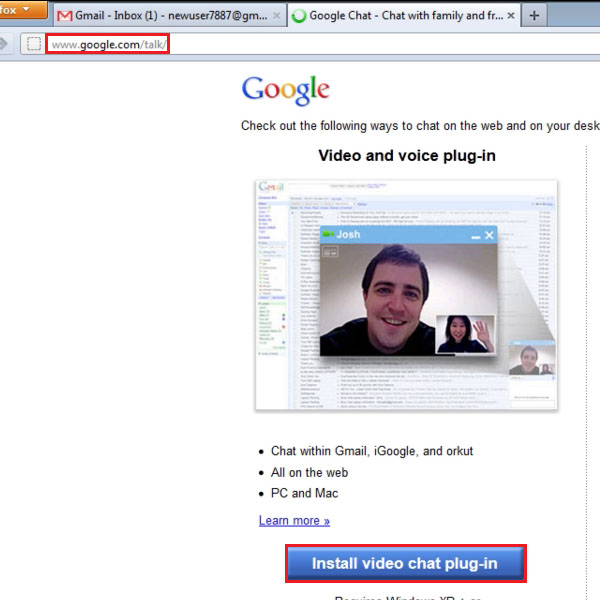Follow the Learn more link
This screenshot has height=600, width=600.
coord(294,520)
